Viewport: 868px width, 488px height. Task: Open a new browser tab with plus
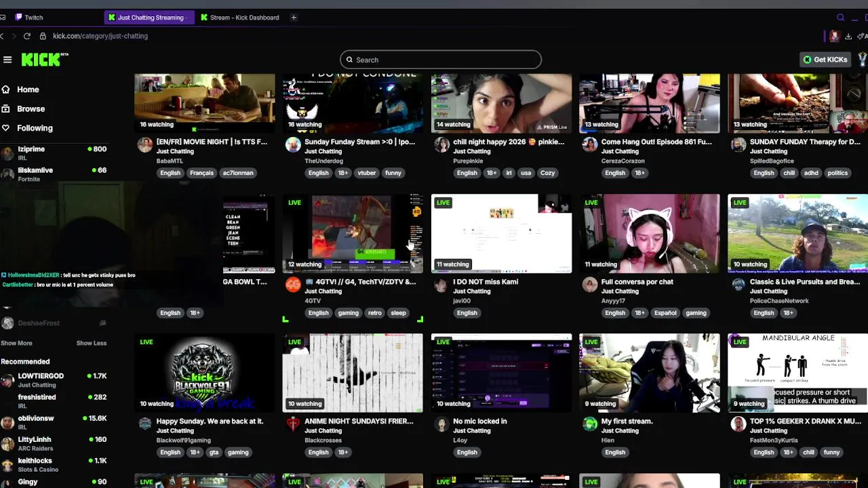click(x=294, y=18)
